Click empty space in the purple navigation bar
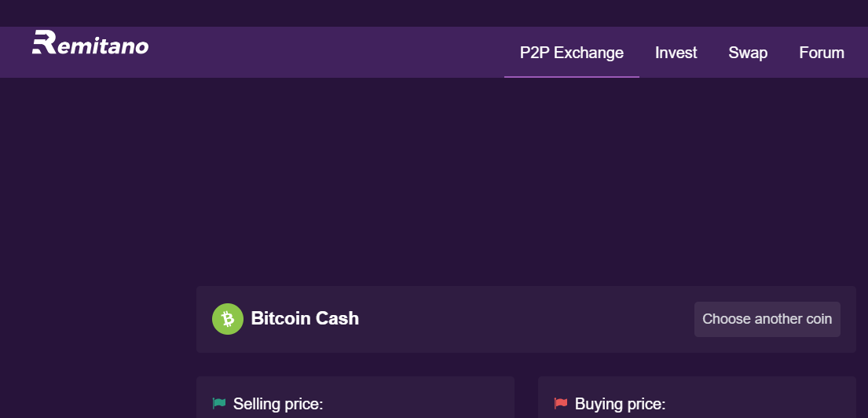 [x=327, y=53]
